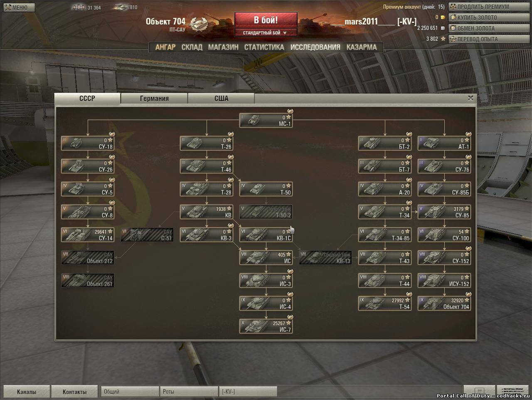Switch to the США tab
The image size is (532, 400).
click(x=221, y=99)
